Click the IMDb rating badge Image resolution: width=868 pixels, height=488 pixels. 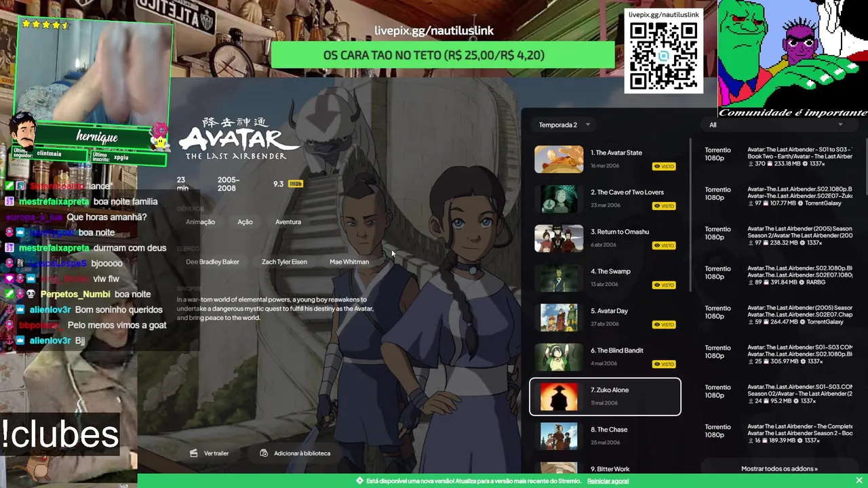click(x=296, y=184)
